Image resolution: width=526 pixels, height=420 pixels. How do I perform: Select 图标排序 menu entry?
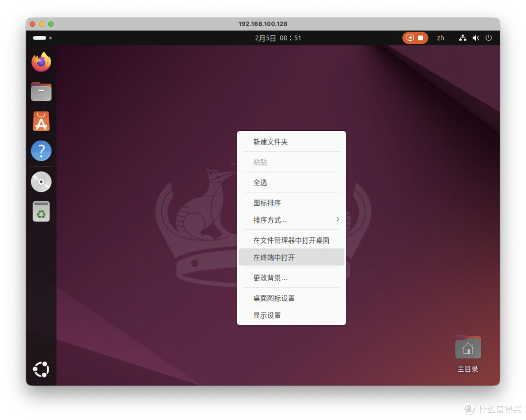(x=291, y=203)
